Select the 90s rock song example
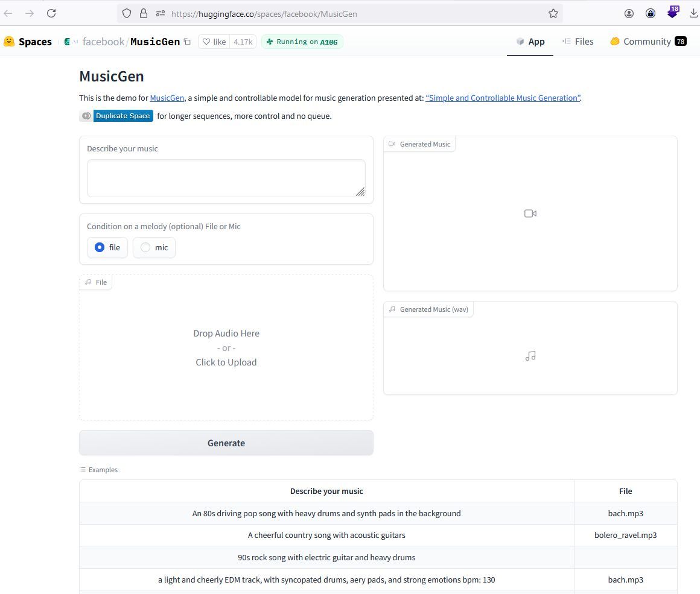Image resolution: width=700 pixels, height=594 pixels. coord(326,557)
